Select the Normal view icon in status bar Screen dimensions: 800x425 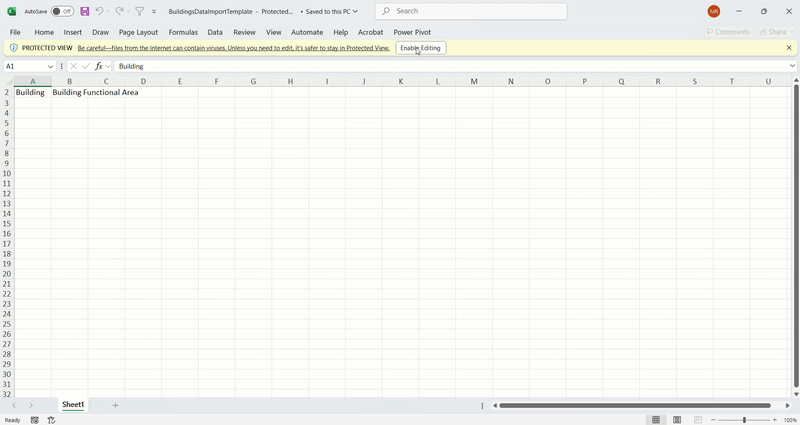click(656, 420)
